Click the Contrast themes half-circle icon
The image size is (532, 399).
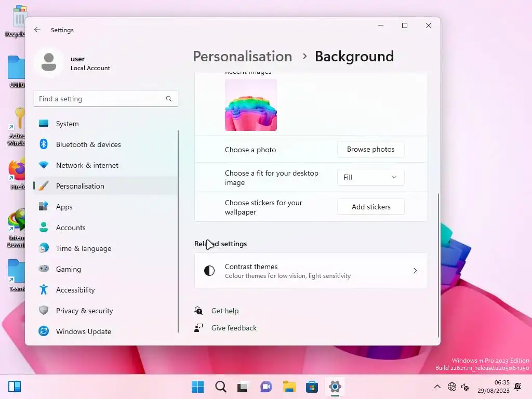209,271
